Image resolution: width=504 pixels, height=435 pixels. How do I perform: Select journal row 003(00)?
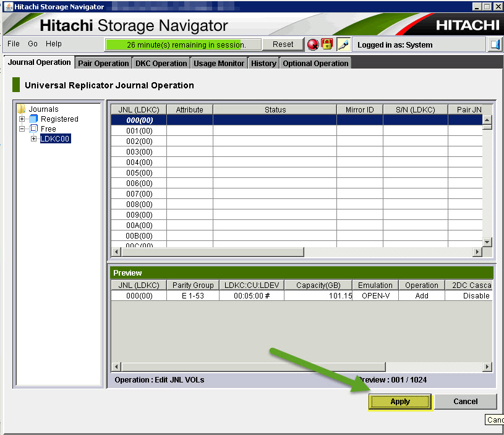click(x=297, y=151)
